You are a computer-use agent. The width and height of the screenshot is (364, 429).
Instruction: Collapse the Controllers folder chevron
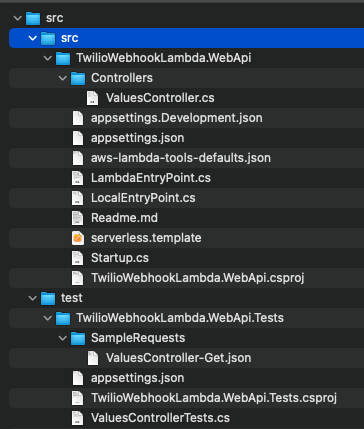pos(63,78)
